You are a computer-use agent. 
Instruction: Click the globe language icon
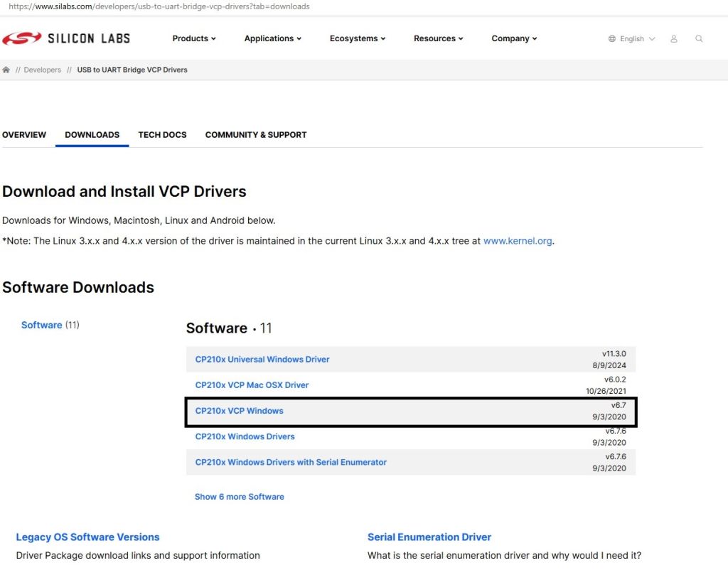pos(612,38)
